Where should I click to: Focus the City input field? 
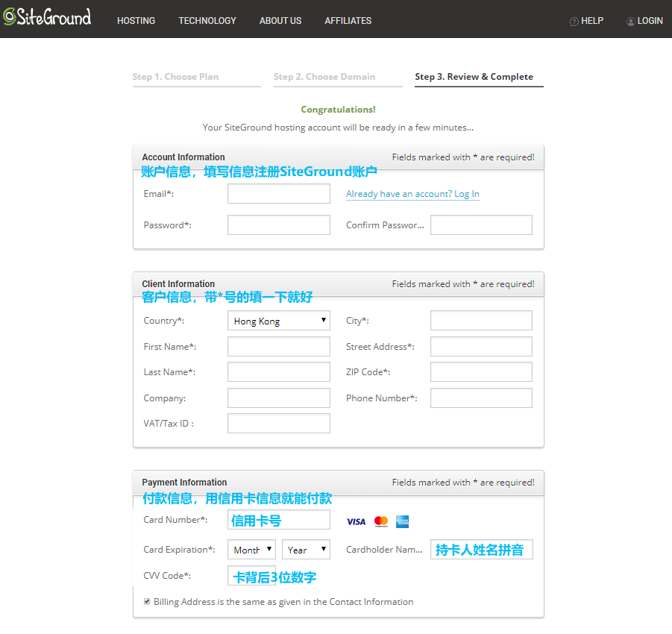[481, 321]
